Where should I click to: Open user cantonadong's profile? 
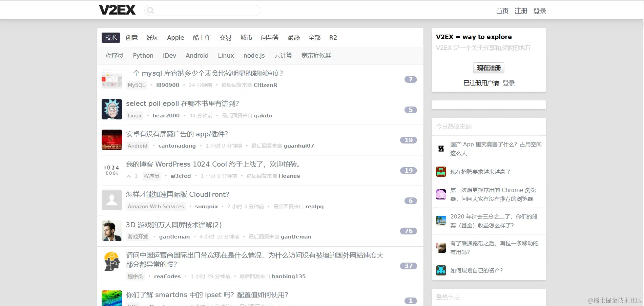coord(177,146)
